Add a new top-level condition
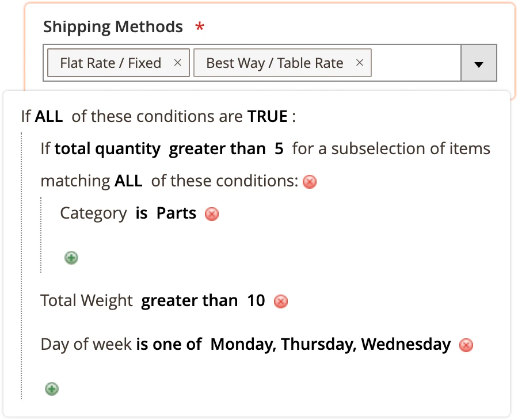The width and height of the screenshot is (518, 420). click(51, 389)
